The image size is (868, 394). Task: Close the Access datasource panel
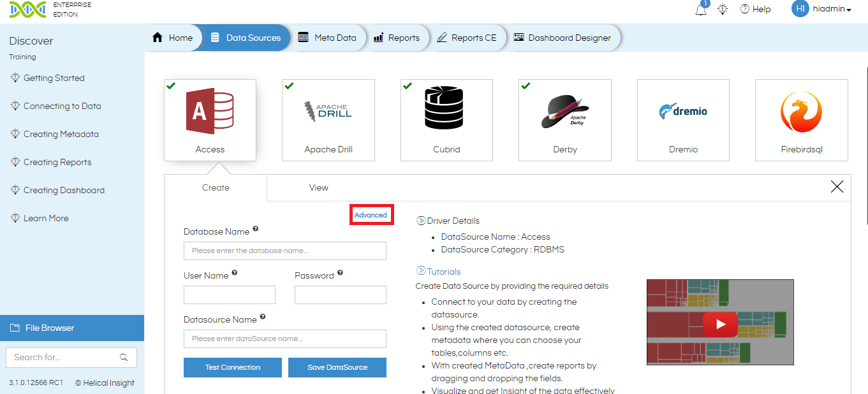pos(837,186)
